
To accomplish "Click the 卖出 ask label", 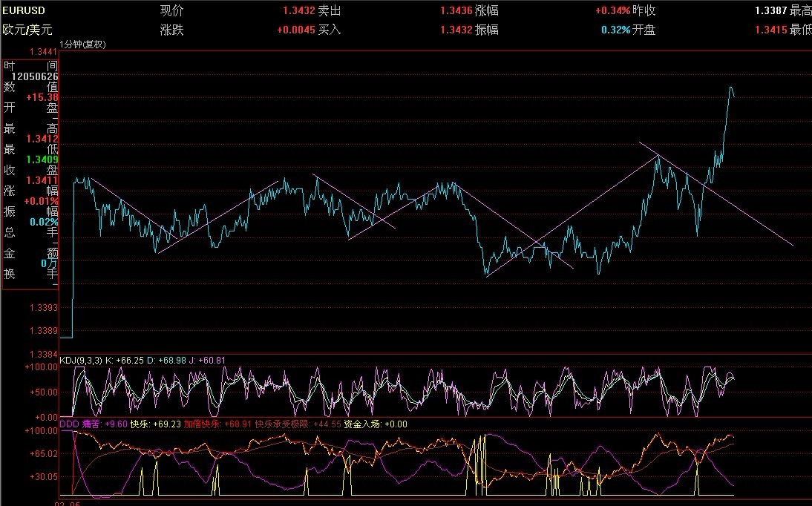I will [330, 10].
